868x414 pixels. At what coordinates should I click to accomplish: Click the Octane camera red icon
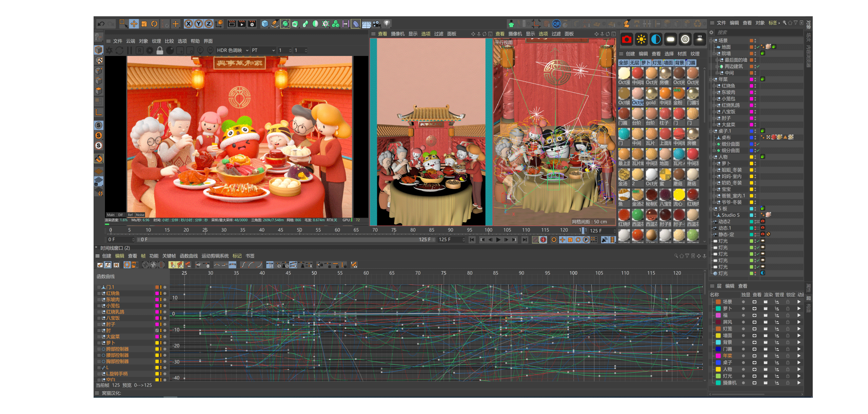click(x=627, y=39)
